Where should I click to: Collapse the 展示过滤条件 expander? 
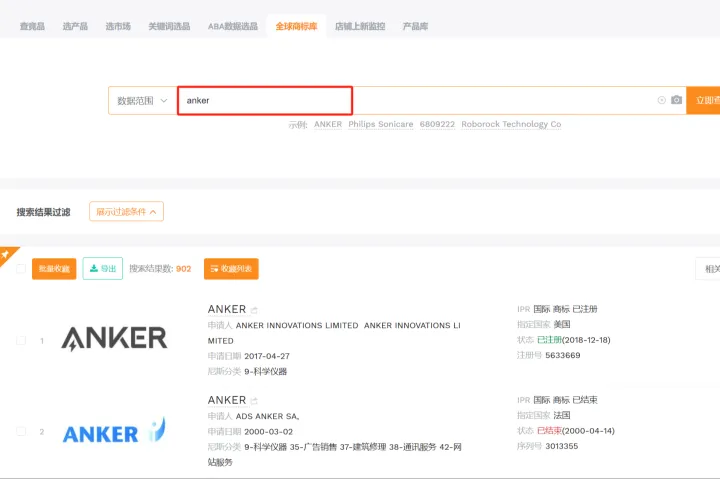[126, 211]
